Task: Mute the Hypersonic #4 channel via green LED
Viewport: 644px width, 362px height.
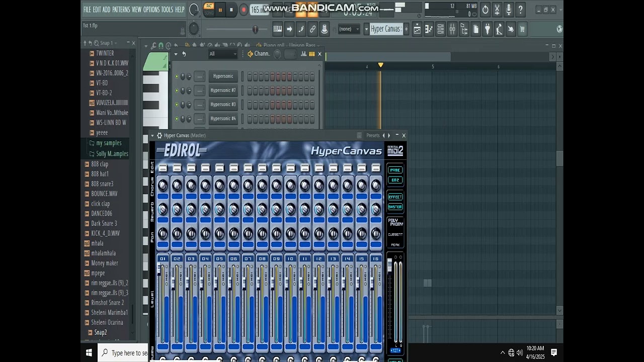Action: click(177, 119)
